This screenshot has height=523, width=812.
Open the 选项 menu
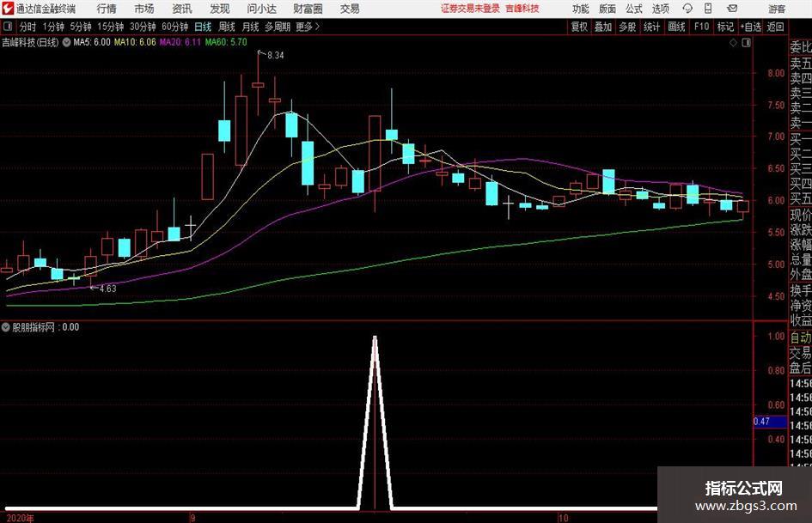[x=660, y=9]
